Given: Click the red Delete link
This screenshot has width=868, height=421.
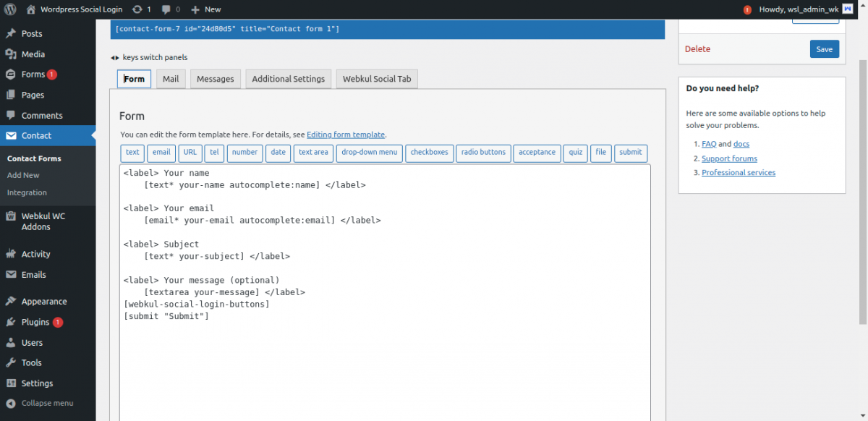Looking at the screenshot, I should click(697, 49).
